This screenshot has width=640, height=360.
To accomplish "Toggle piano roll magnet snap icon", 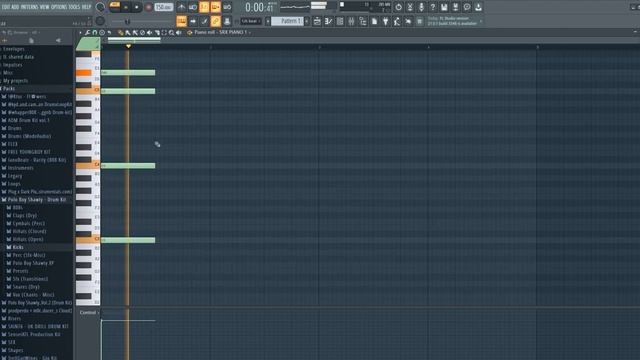I will (95, 33).
